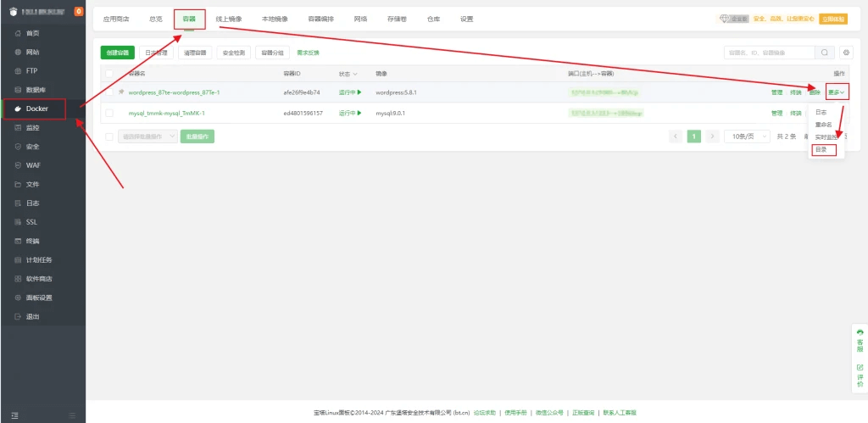Select 目录 in the 更多 menu
This screenshot has width=868, height=423.
(x=821, y=150)
